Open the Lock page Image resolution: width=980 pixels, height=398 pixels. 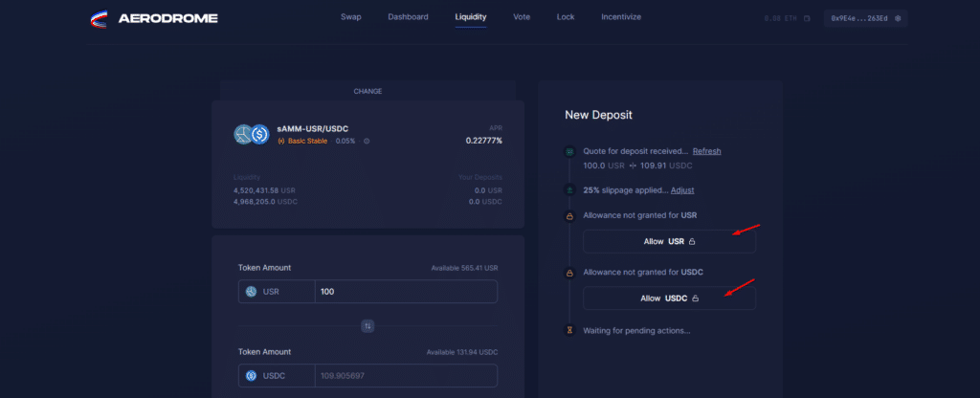[x=566, y=17]
